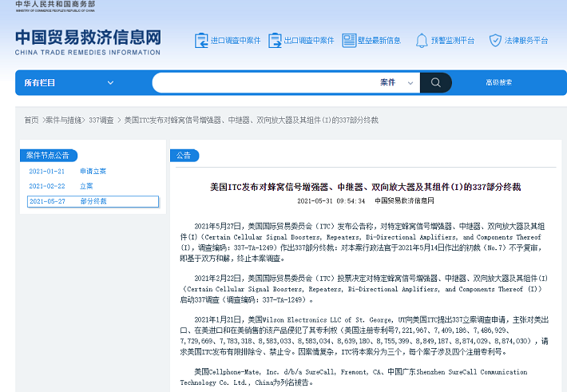Open 高级搜索 advanced search
This screenshot has width=567, height=392.
pyautogui.click(x=498, y=82)
